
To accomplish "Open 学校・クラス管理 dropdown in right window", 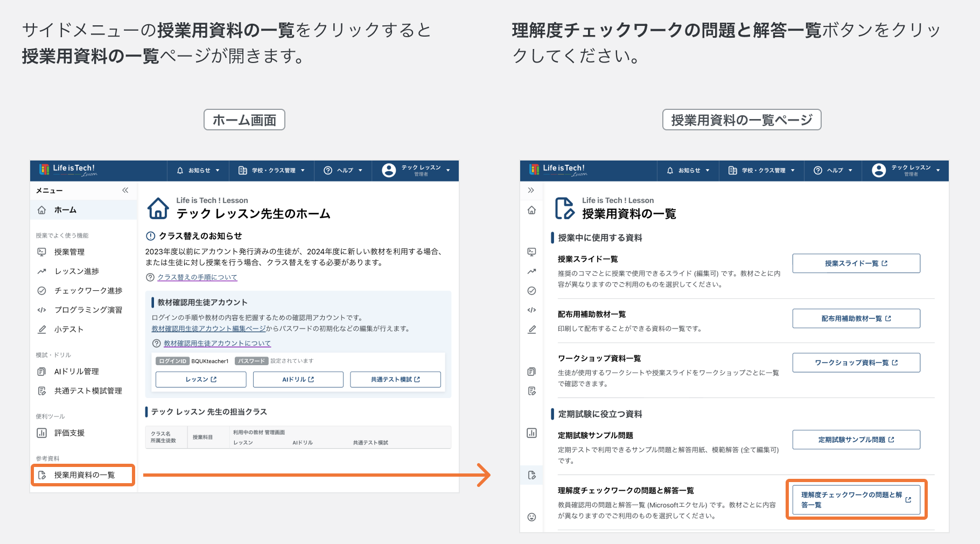I will [762, 171].
